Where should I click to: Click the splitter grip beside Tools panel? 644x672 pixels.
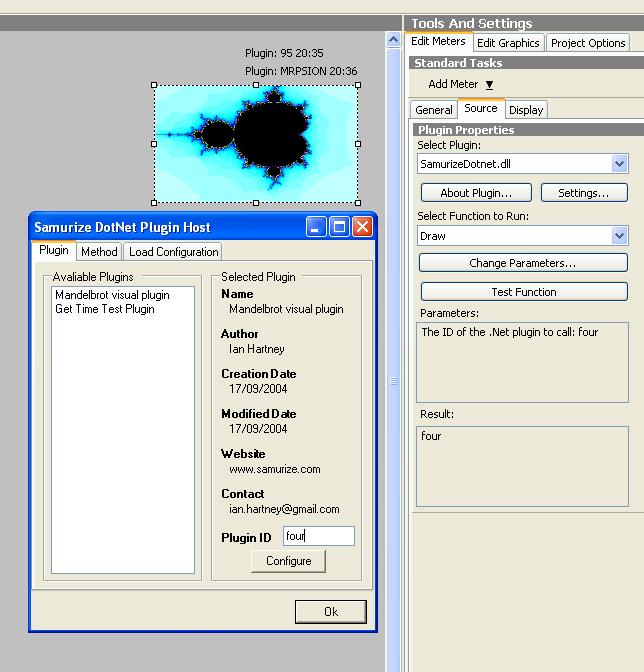click(393, 381)
